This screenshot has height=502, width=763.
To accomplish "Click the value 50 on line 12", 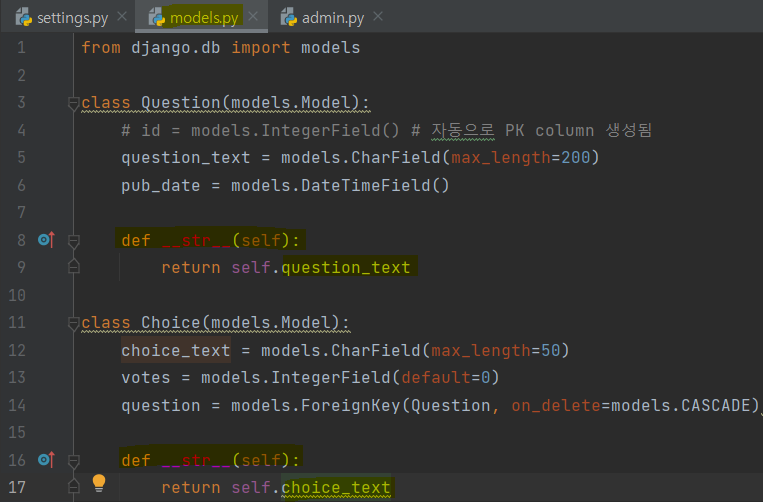I will pyautogui.click(x=550, y=350).
